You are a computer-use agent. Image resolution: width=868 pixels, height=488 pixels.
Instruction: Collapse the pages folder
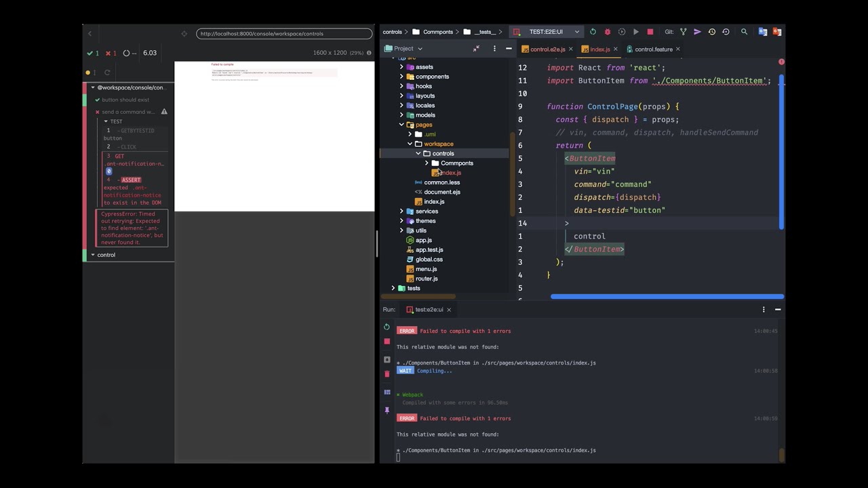point(401,125)
